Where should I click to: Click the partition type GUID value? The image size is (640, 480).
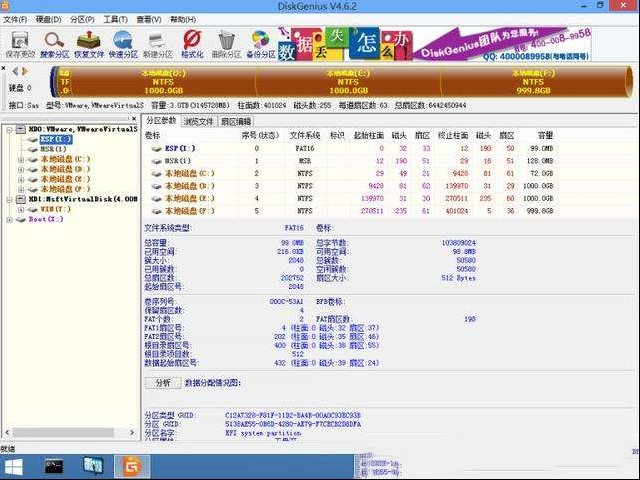[293, 416]
